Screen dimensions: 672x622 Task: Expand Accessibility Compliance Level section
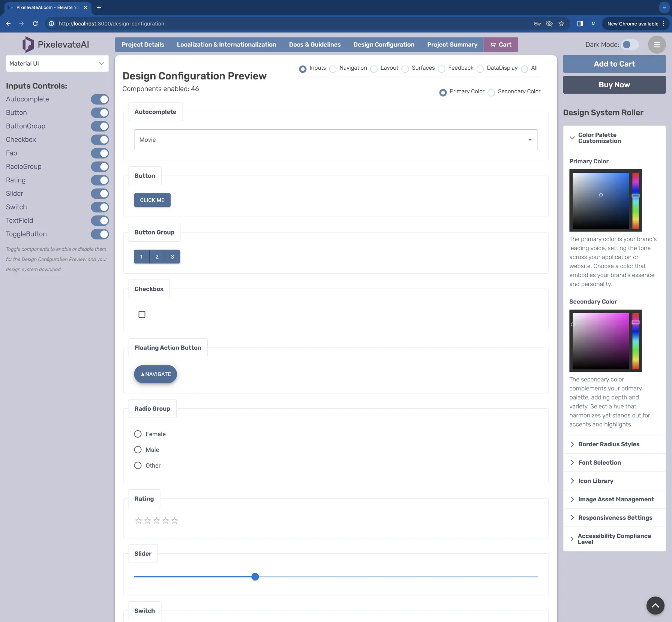pyautogui.click(x=614, y=539)
